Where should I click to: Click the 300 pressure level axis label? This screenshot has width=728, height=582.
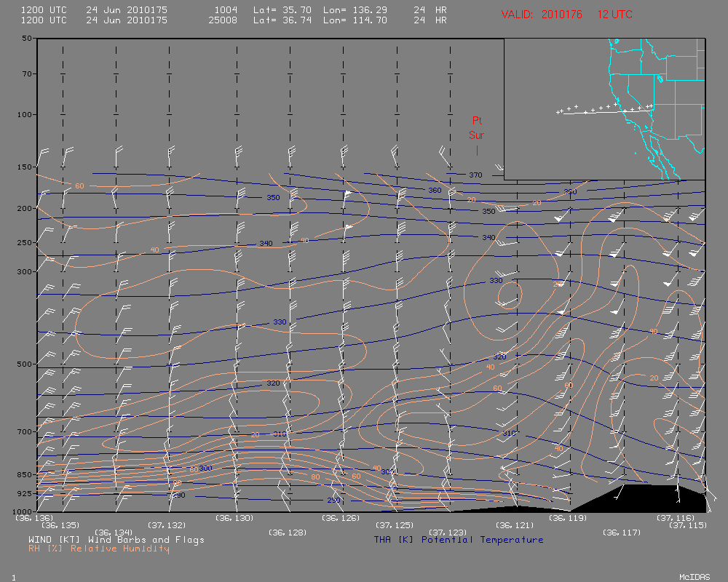26,271
